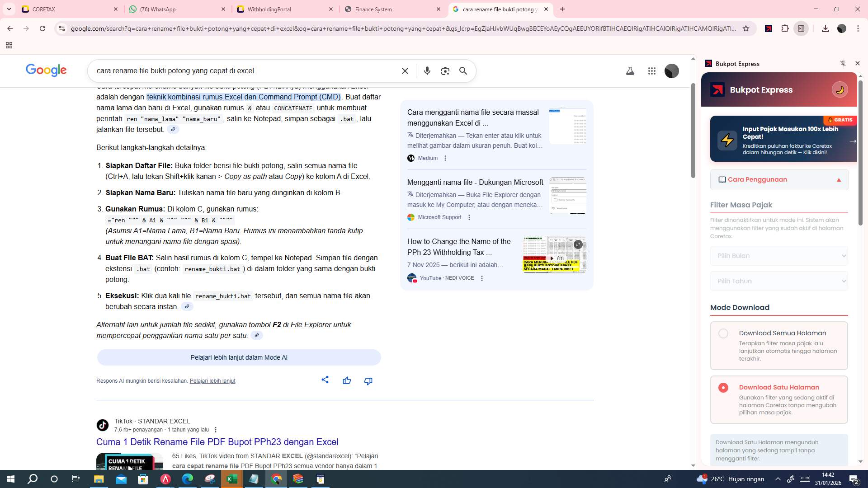This screenshot has height=488, width=868.
Task: Toggle dark mode in Bukpot Express header
Action: (840, 89)
